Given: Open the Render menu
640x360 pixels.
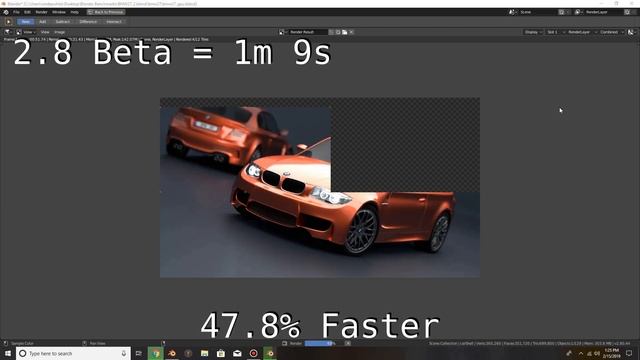Looking at the screenshot, I should click(x=41, y=12).
